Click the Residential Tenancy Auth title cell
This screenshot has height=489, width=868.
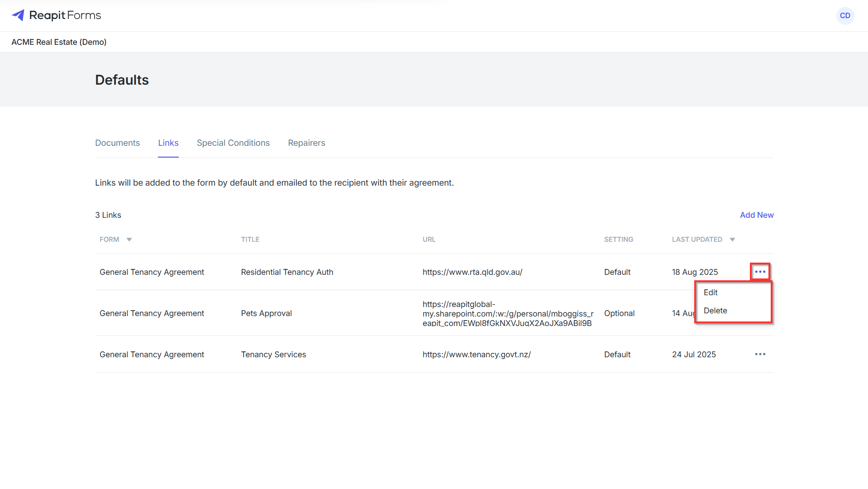pos(287,272)
